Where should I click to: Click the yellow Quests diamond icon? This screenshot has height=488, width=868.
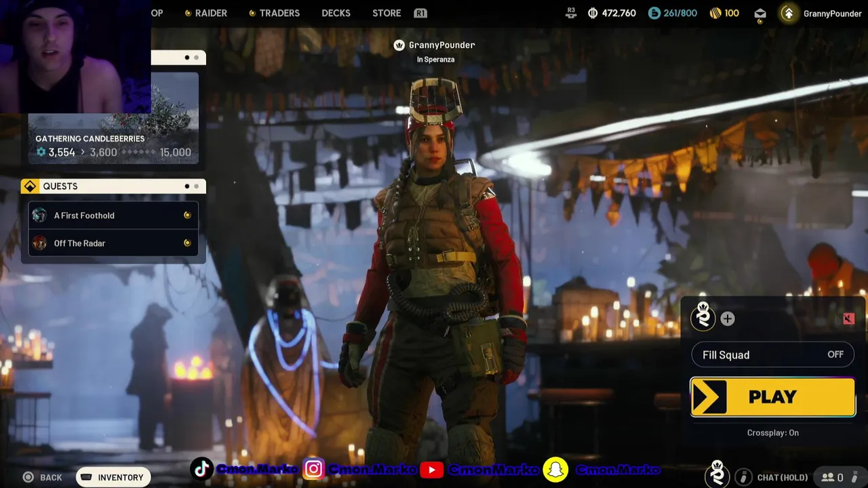tap(30, 186)
